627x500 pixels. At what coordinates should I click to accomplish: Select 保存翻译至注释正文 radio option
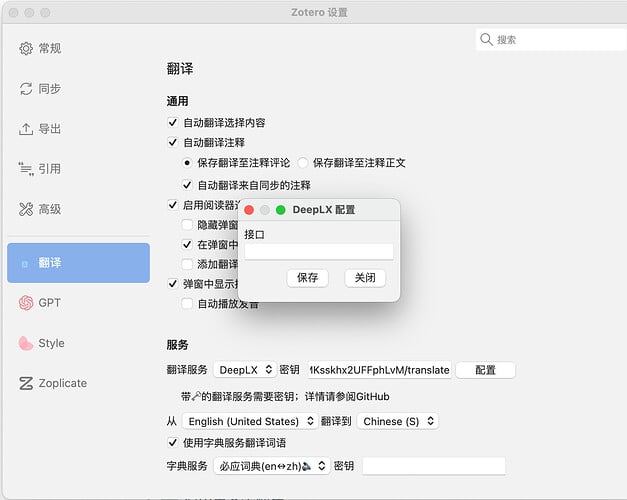303,163
